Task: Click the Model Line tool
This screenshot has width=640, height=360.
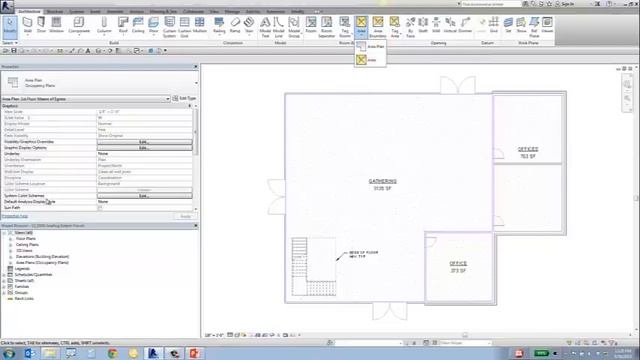Action: (x=278, y=27)
